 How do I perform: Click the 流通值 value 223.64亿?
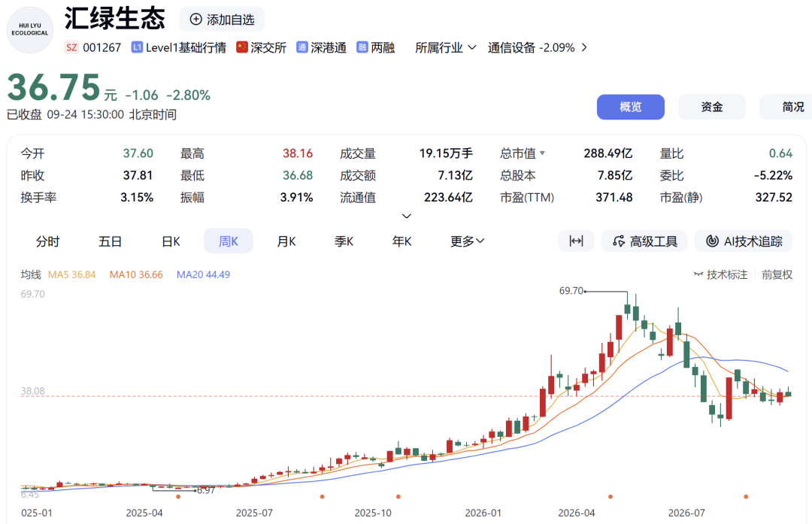pyautogui.click(x=448, y=197)
